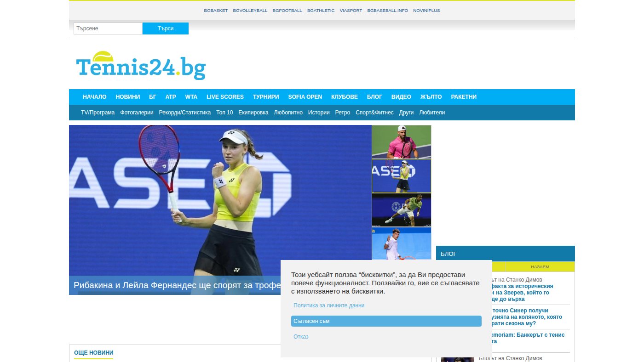Visit the BGFOOTBALL partner site link
This screenshot has width=644, height=362.
(287, 11)
